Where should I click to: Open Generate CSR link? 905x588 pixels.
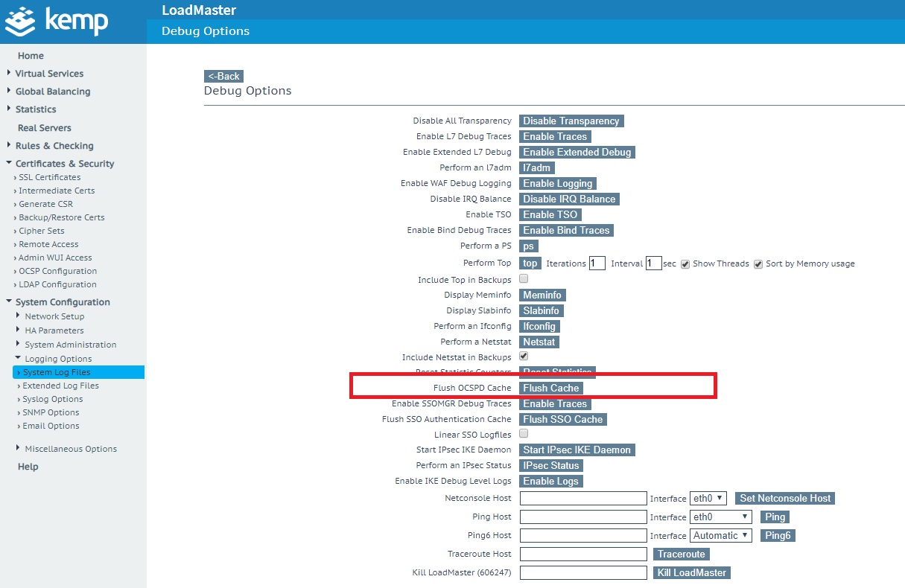pos(46,204)
